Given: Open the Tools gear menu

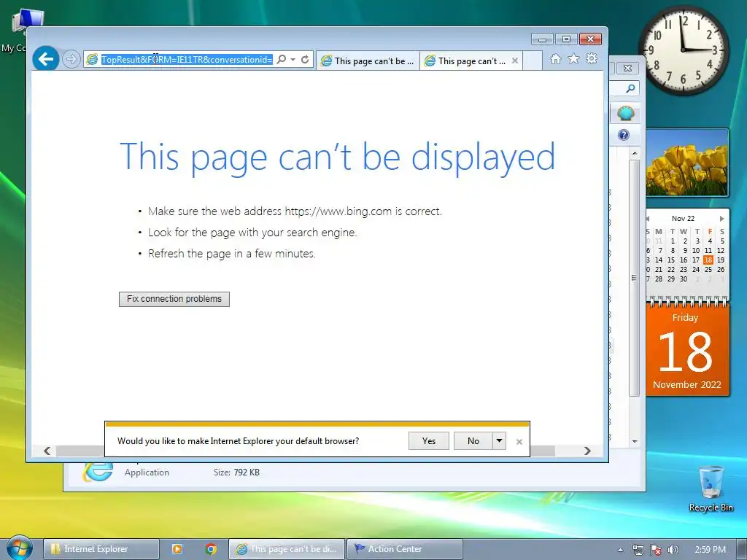Looking at the screenshot, I should [x=592, y=59].
